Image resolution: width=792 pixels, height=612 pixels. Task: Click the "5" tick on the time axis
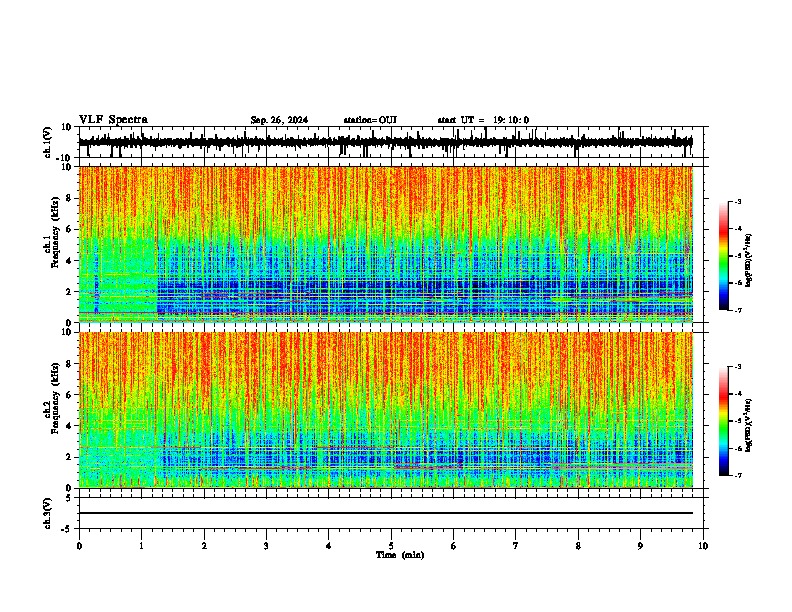coord(391,546)
